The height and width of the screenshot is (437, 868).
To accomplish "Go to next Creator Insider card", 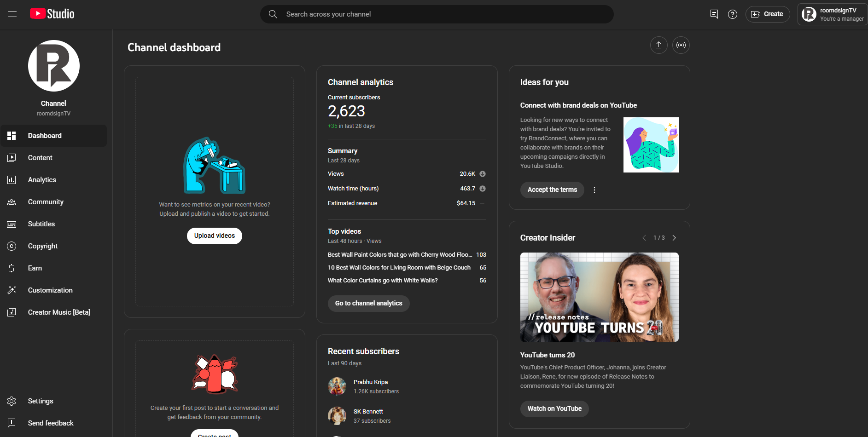I will (674, 238).
